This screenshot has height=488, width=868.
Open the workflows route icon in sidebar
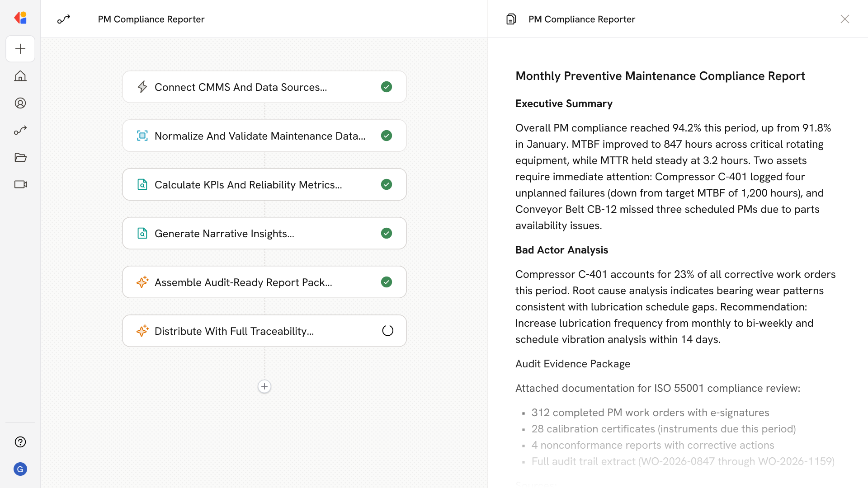pyautogui.click(x=20, y=130)
